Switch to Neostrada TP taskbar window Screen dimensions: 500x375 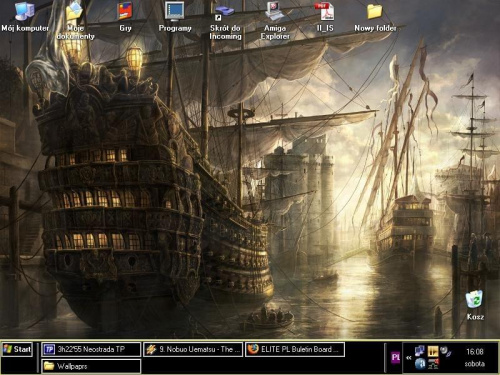(x=91, y=349)
